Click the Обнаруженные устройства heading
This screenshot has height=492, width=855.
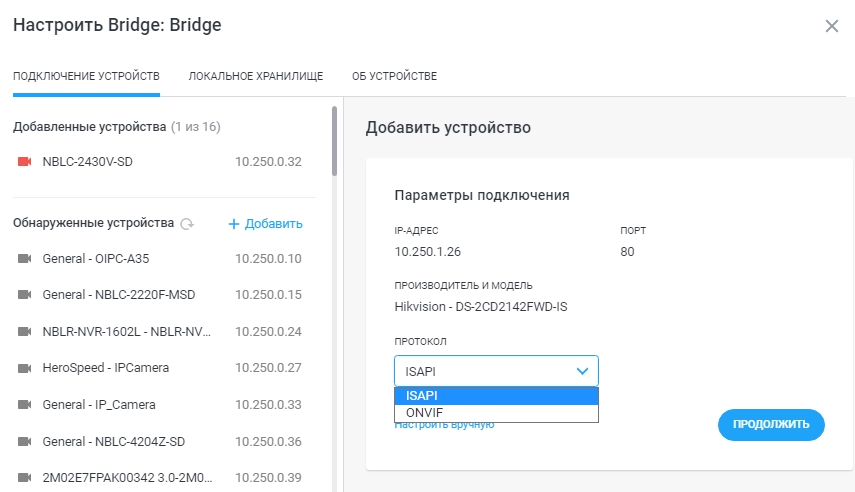pos(93,223)
